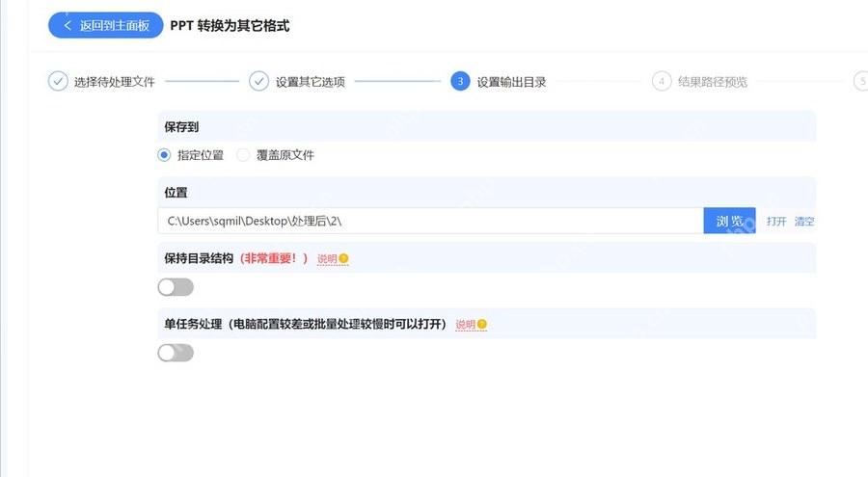Open the 结果路径预览 step

click(713, 82)
